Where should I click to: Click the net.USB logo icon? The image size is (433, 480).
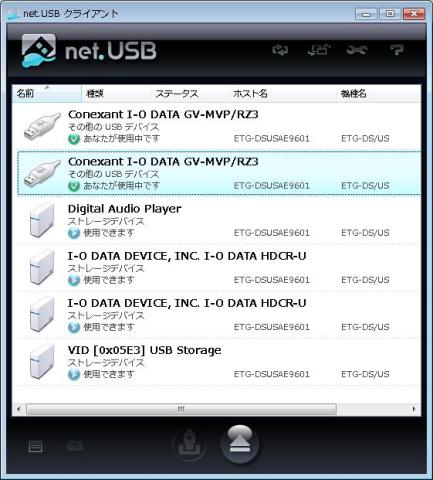[x=38, y=51]
